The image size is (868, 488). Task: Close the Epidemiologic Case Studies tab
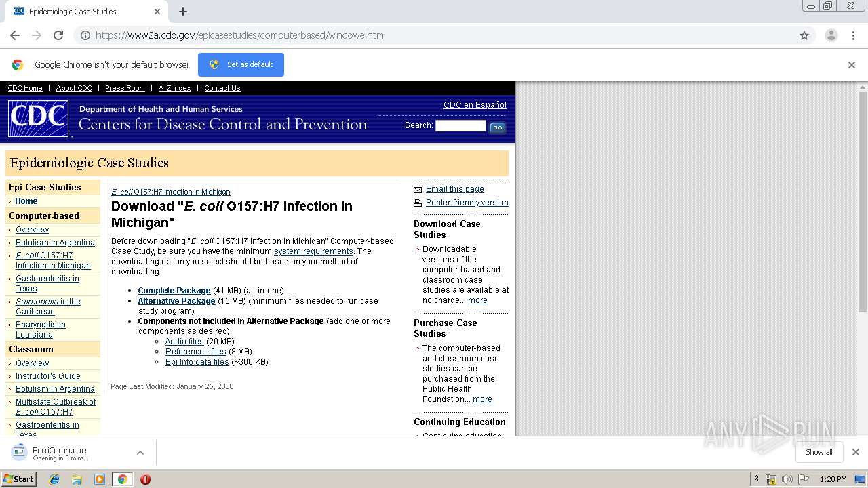point(157,12)
